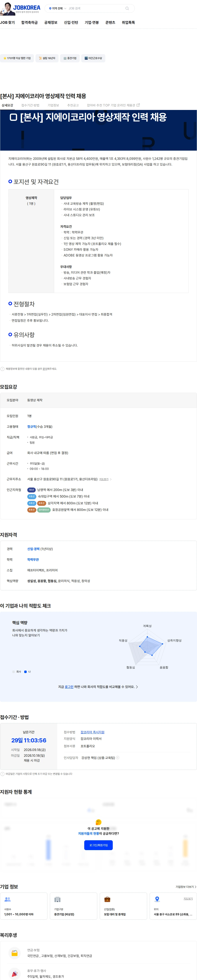Open the 기업정보 더보기 link
The width and height of the screenshot is (197, 980).
coord(186,886)
